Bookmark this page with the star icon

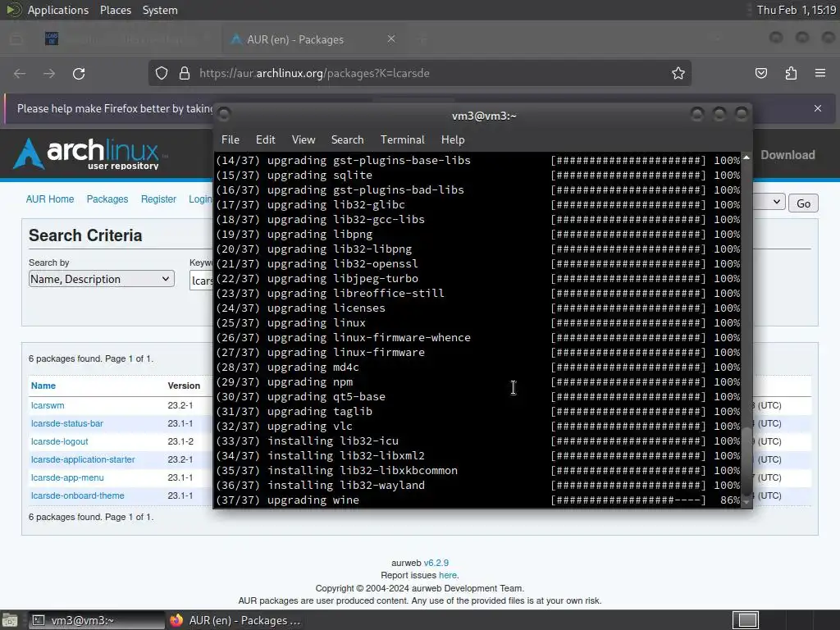678,73
